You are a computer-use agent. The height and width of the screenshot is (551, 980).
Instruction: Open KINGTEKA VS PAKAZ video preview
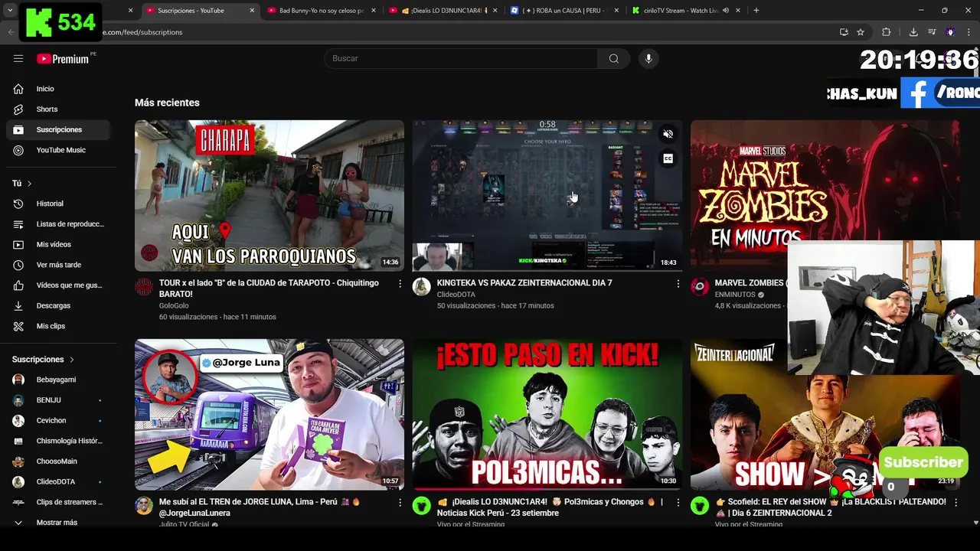pos(547,195)
